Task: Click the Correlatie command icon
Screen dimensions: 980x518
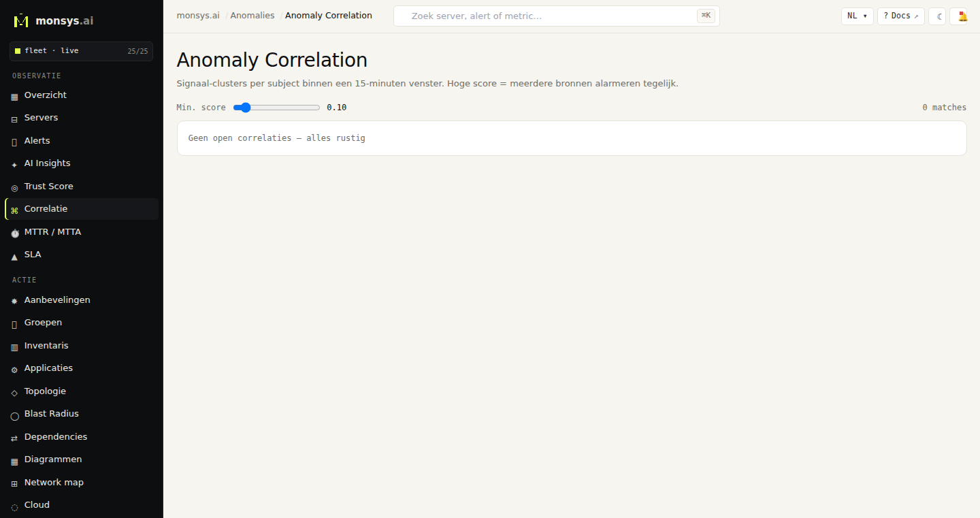Action: tap(14, 210)
